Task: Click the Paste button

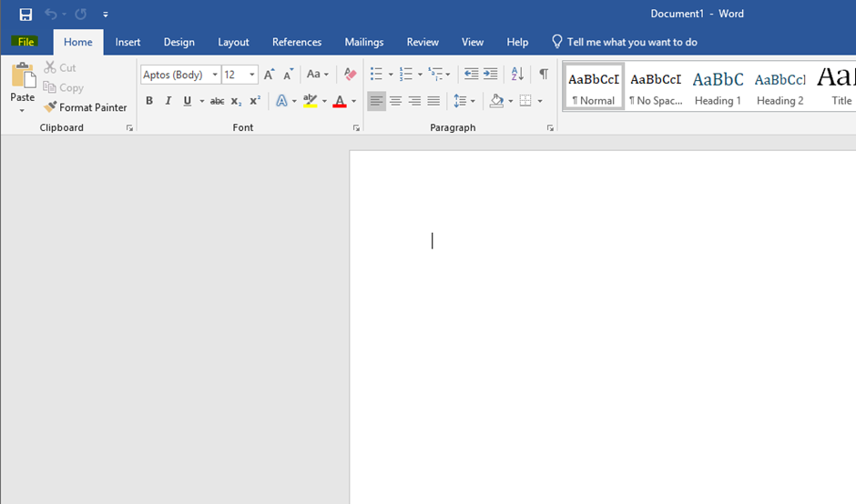Action: (x=22, y=81)
